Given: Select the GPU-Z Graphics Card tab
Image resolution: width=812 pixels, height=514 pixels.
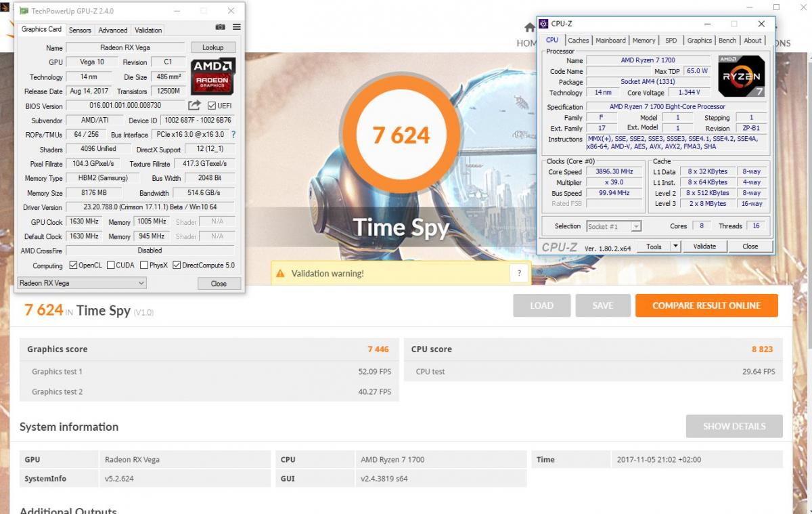Looking at the screenshot, I should click(41, 29).
